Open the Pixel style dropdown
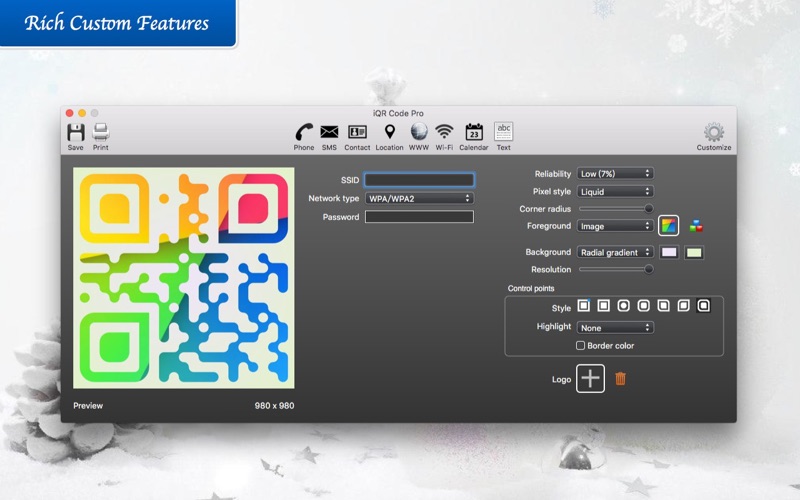This screenshot has width=800, height=500. (615, 191)
